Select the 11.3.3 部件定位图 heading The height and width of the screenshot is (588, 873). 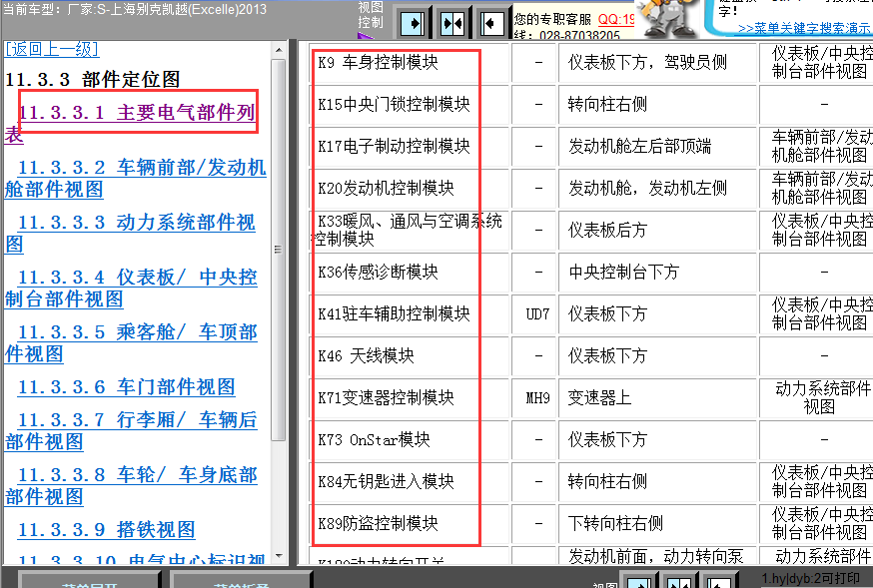click(93, 80)
